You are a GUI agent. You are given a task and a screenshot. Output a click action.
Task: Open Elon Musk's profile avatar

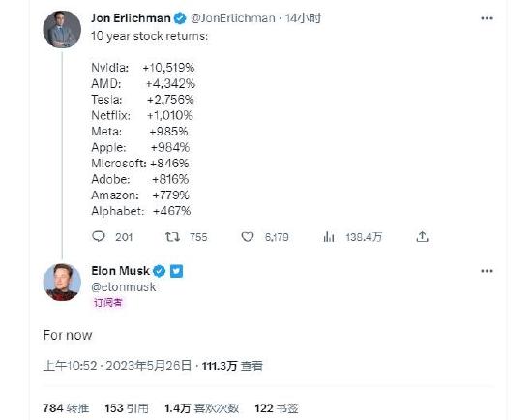click(x=62, y=283)
